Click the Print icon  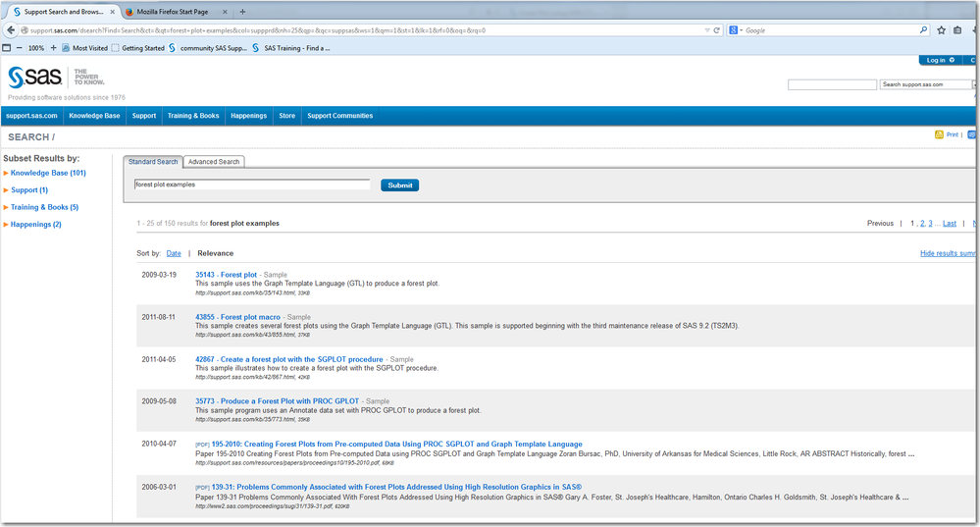pyautogui.click(x=939, y=134)
